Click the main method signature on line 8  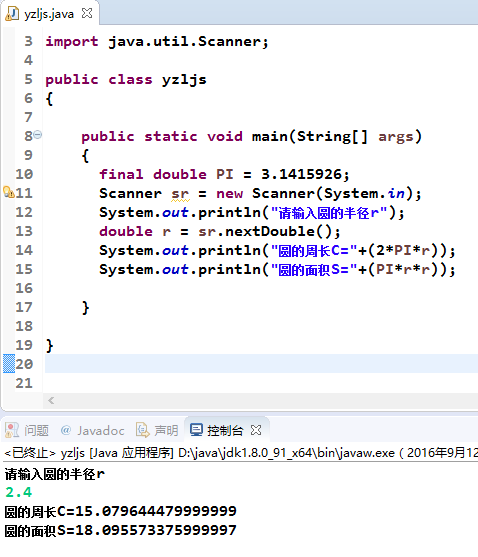[251, 137]
